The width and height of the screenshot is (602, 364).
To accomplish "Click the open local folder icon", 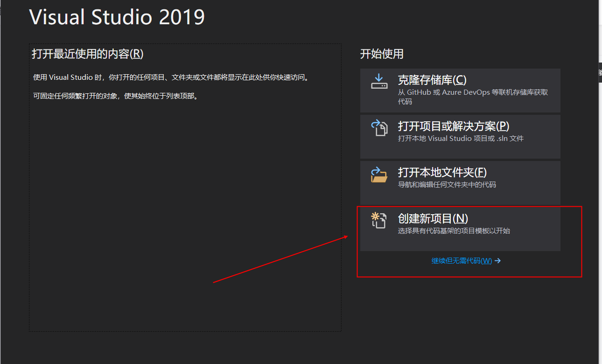I will click(x=379, y=174).
